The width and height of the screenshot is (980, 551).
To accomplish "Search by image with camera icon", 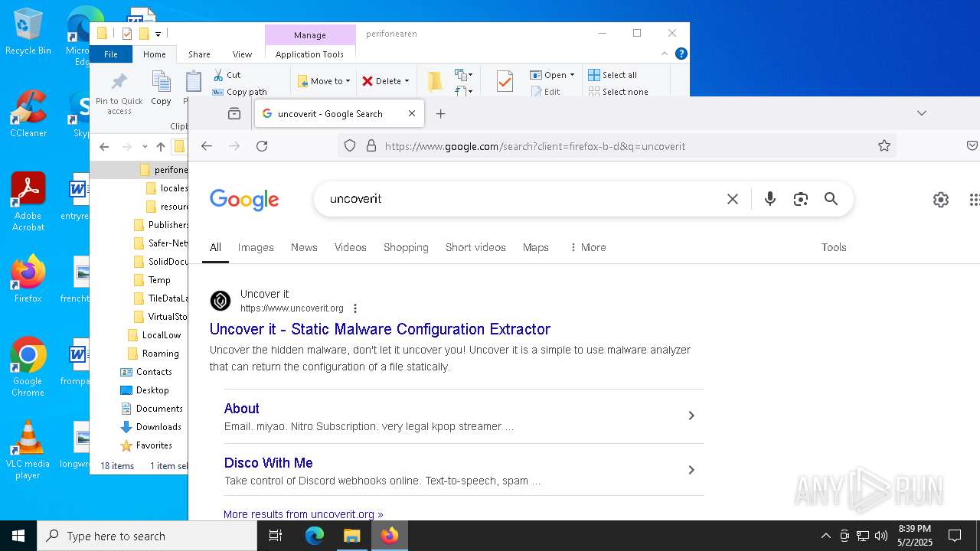I will pyautogui.click(x=801, y=199).
